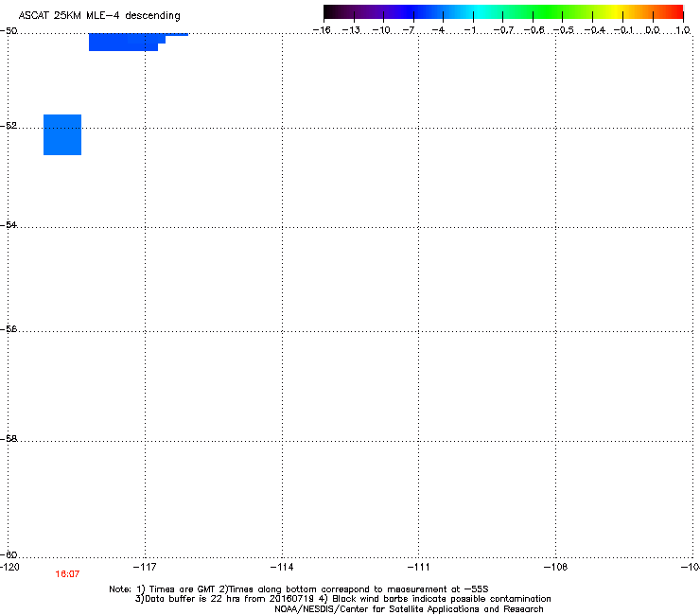Click the 0.0 colorbar scale value
Screen dimensions: 700x615
[x=653, y=30]
